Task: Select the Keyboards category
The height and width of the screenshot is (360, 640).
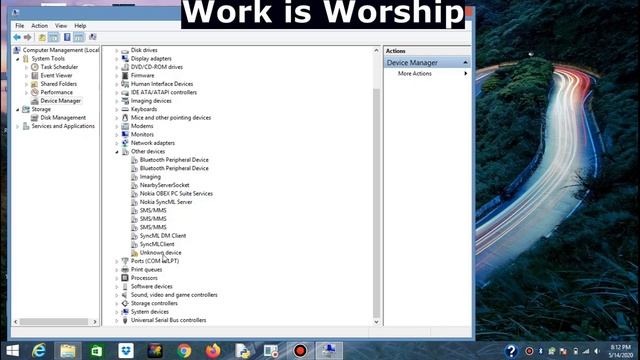Action: pyautogui.click(x=144, y=109)
